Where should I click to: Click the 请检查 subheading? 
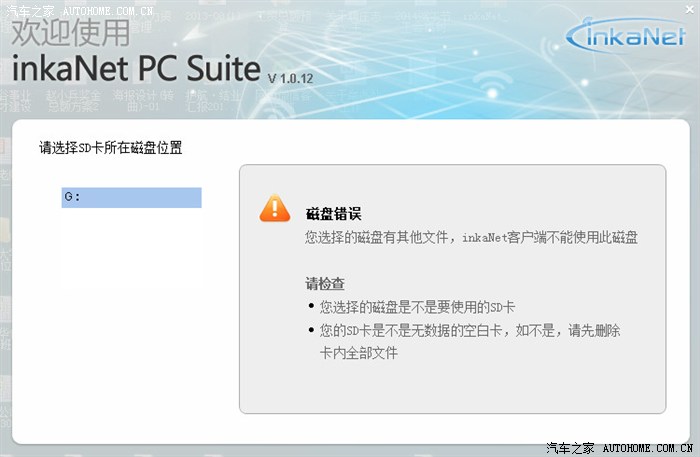[325, 283]
